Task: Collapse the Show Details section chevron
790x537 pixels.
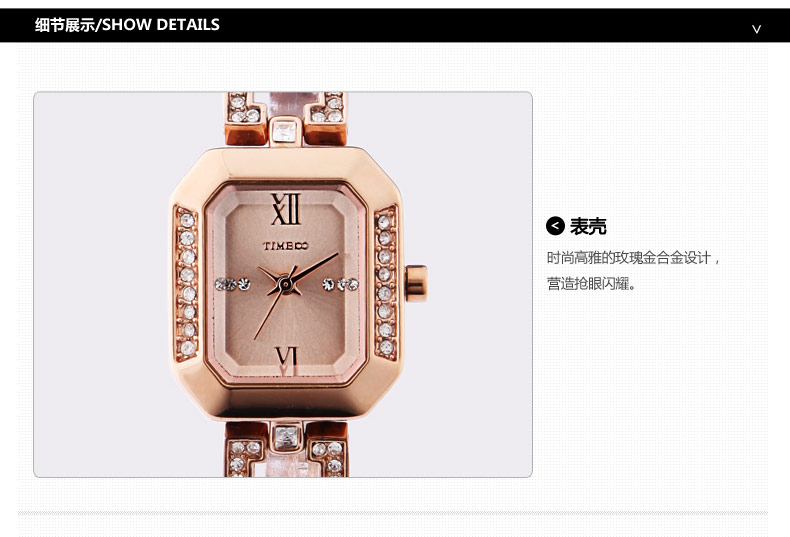Action: pos(756,29)
